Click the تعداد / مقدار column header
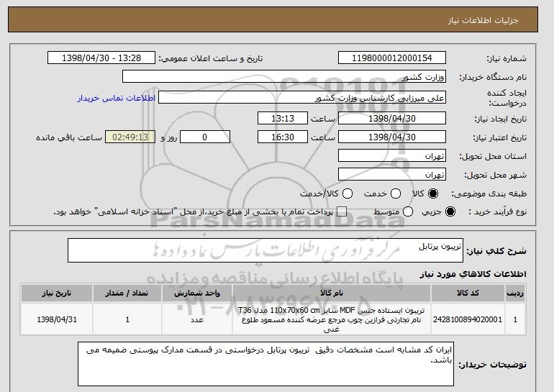554x392 pixels. 127,293
